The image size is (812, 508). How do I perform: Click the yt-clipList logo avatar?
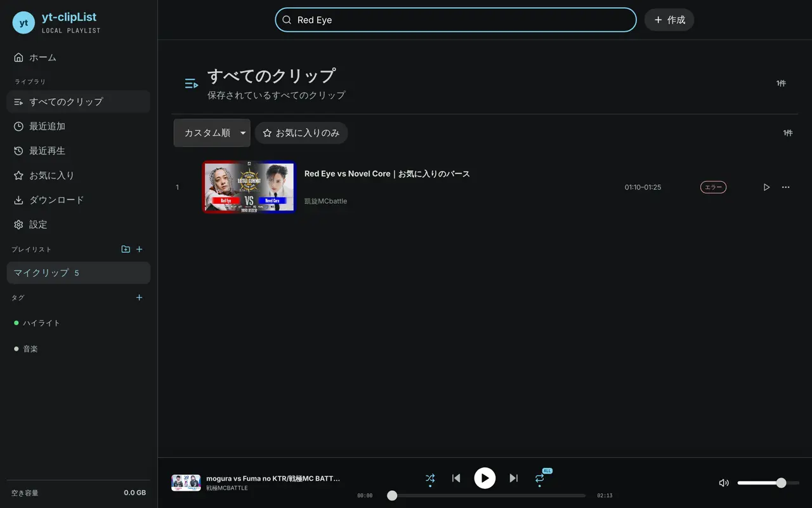point(23,23)
